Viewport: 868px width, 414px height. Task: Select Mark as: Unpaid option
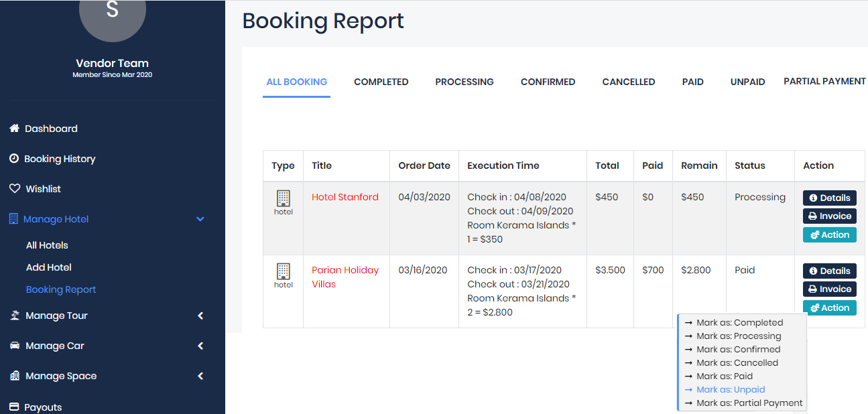click(731, 390)
